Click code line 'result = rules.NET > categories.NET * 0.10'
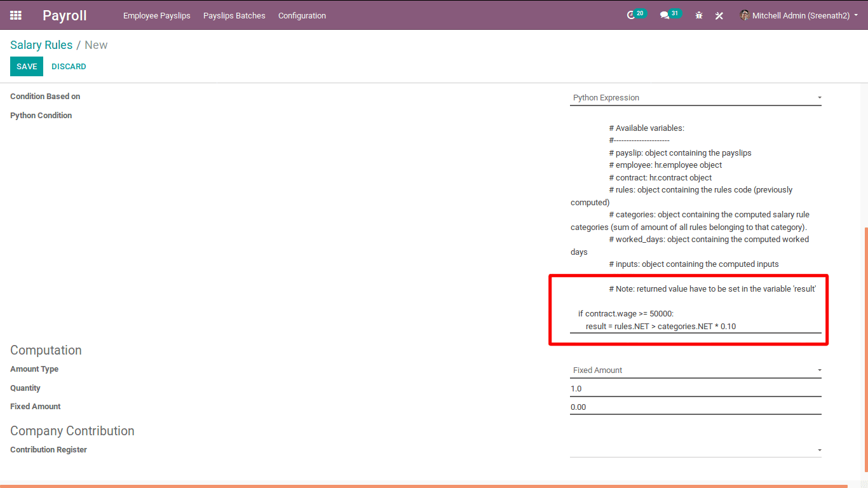 (x=661, y=327)
